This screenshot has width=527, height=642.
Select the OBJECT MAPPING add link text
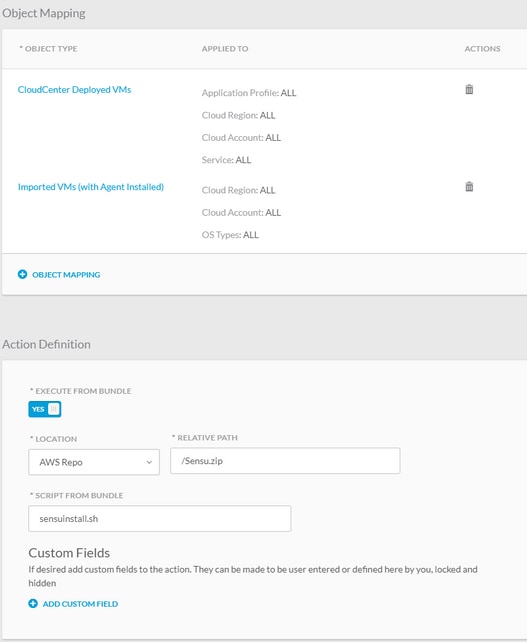tap(66, 275)
